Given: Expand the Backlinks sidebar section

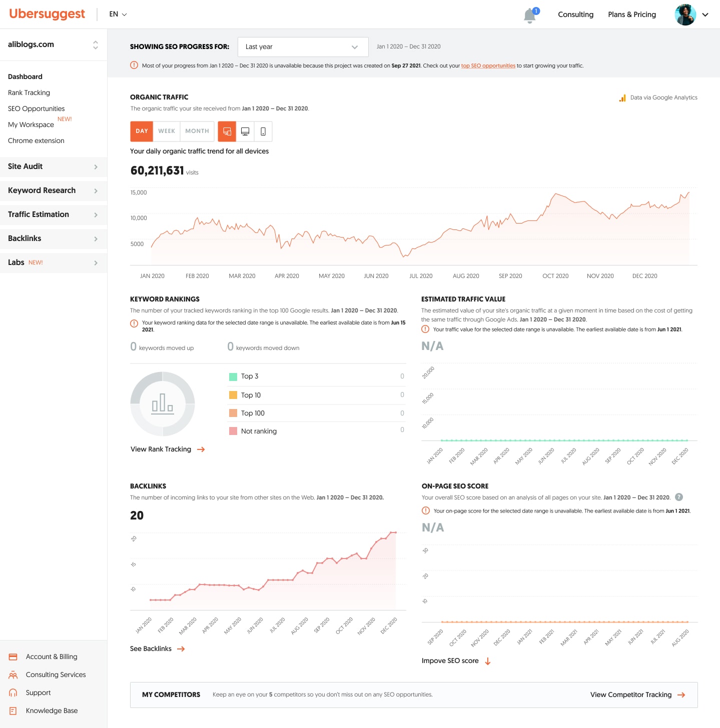Looking at the screenshot, I should 54,238.
